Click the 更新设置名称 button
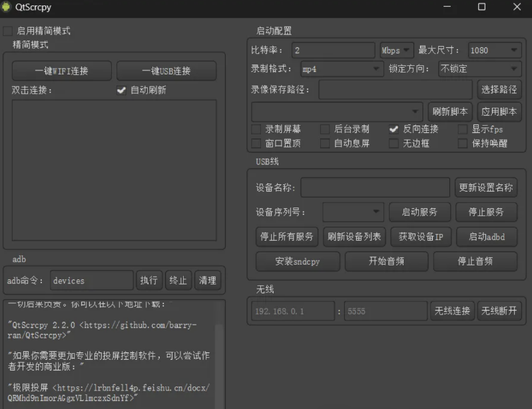Viewport: 532px width, 409px height. [x=486, y=188]
